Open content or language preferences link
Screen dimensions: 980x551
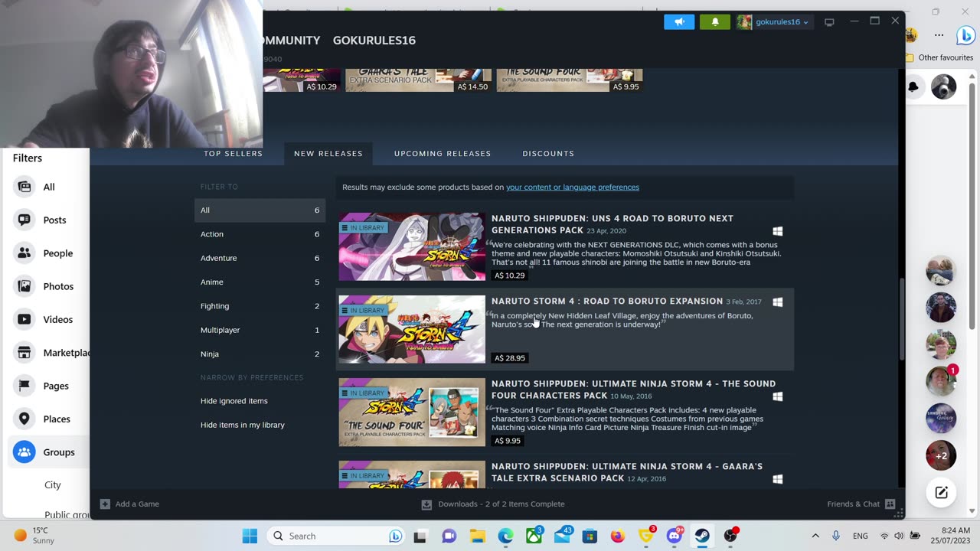[x=572, y=187]
